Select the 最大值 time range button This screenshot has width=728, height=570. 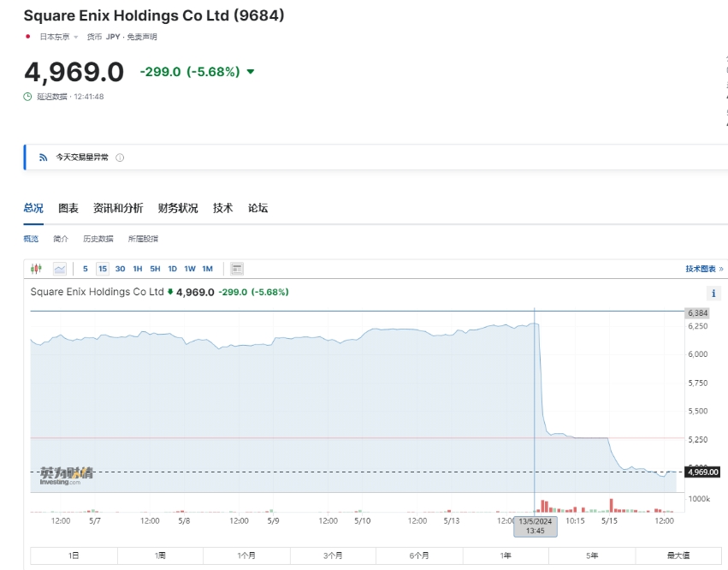tap(678, 555)
